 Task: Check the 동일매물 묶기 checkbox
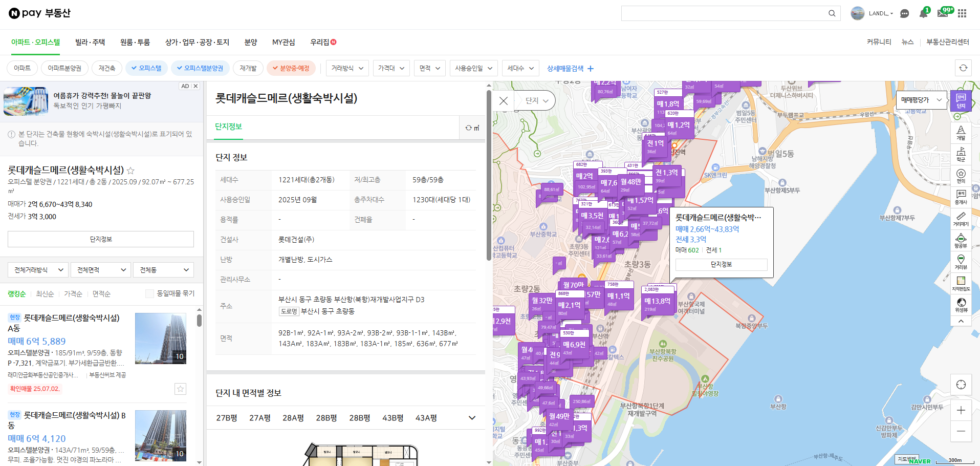pos(149,293)
